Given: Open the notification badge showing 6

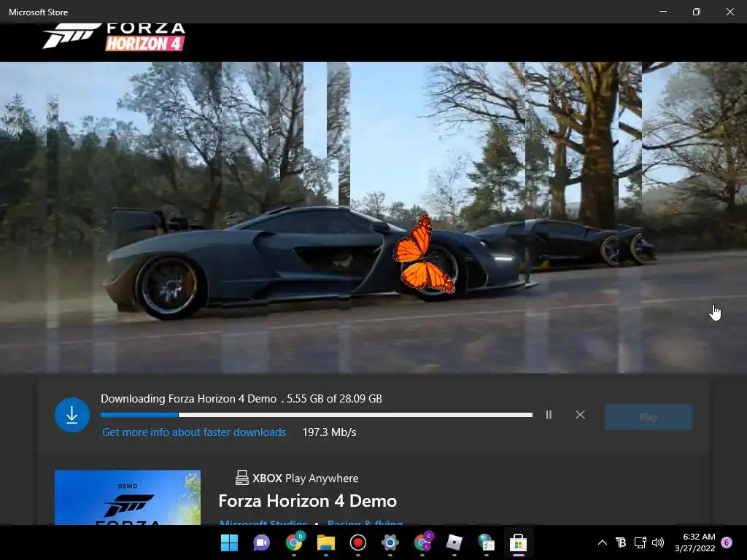Looking at the screenshot, I should tap(727, 542).
